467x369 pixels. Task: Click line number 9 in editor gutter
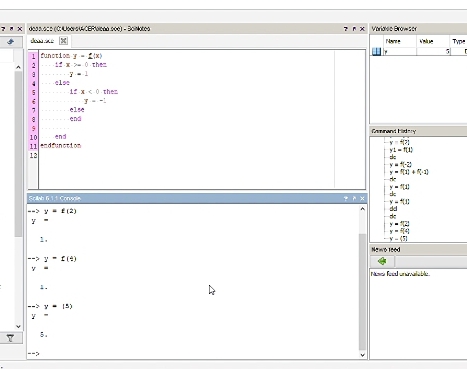pos(33,128)
